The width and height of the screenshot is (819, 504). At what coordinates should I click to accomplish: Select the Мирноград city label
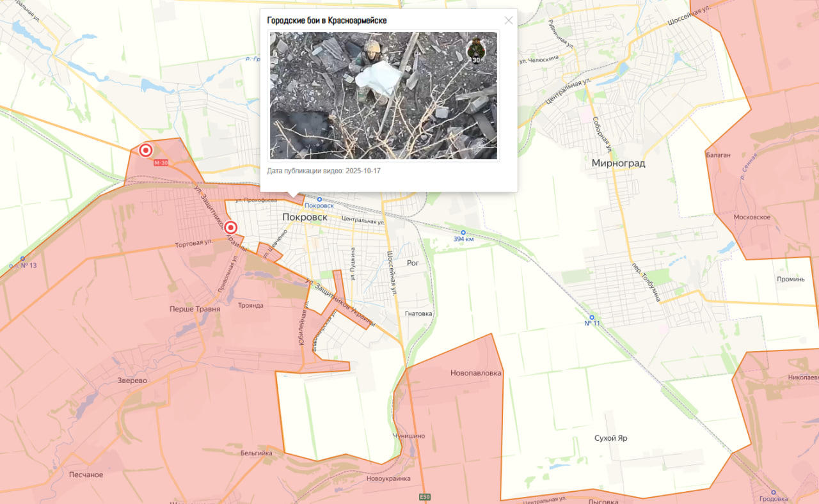(x=618, y=163)
